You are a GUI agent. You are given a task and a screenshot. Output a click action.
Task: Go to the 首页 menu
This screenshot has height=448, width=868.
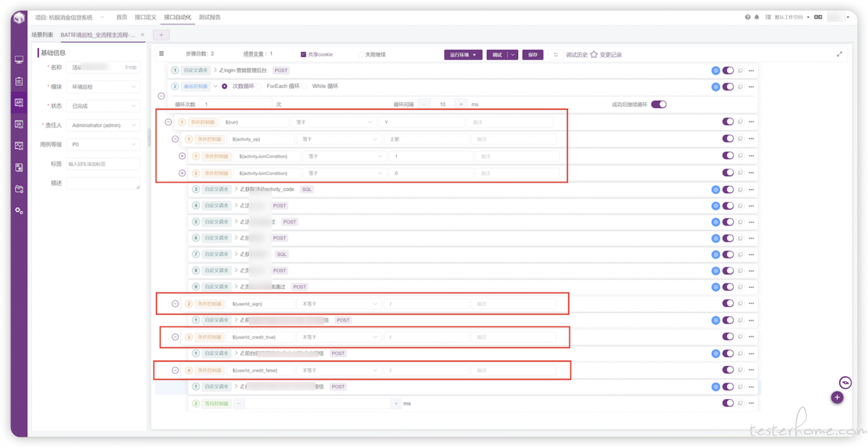pyautogui.click(x=122, y=17)
